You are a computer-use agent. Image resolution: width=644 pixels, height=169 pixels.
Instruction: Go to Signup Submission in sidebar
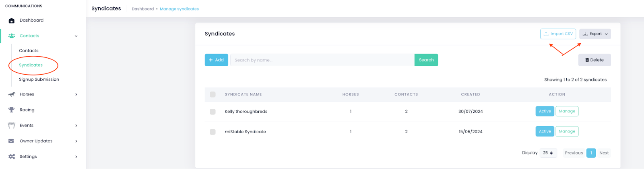click(39, 79)
